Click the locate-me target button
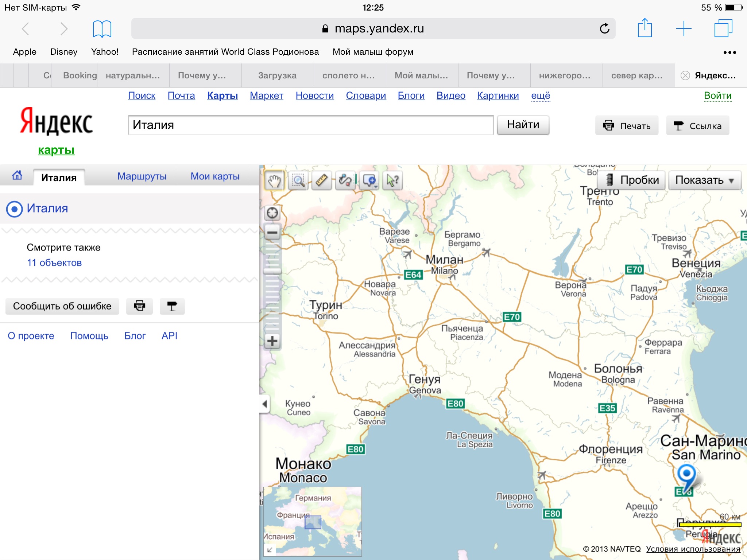 click(272, 213)
